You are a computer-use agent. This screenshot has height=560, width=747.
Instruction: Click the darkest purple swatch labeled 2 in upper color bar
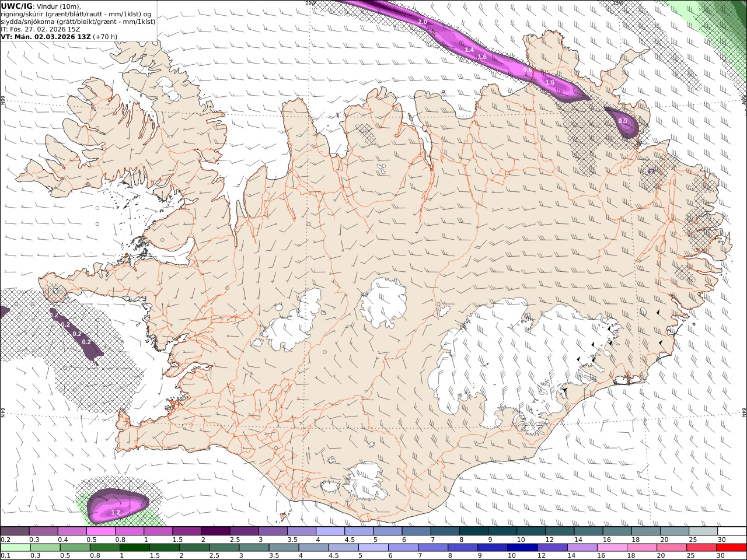point(215,531)
